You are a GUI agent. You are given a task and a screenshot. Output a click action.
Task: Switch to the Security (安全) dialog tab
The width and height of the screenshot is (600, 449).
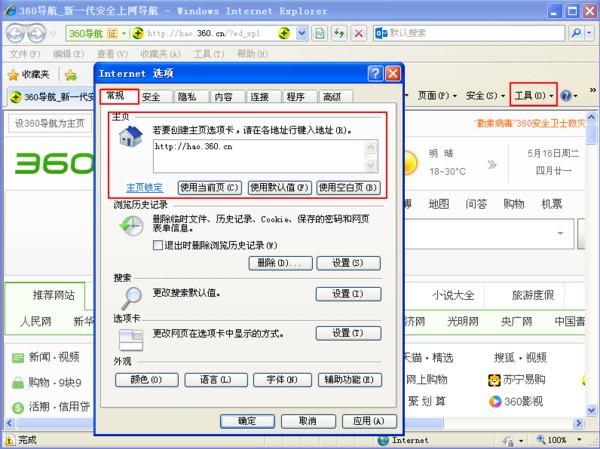click(x=151, y=97)
